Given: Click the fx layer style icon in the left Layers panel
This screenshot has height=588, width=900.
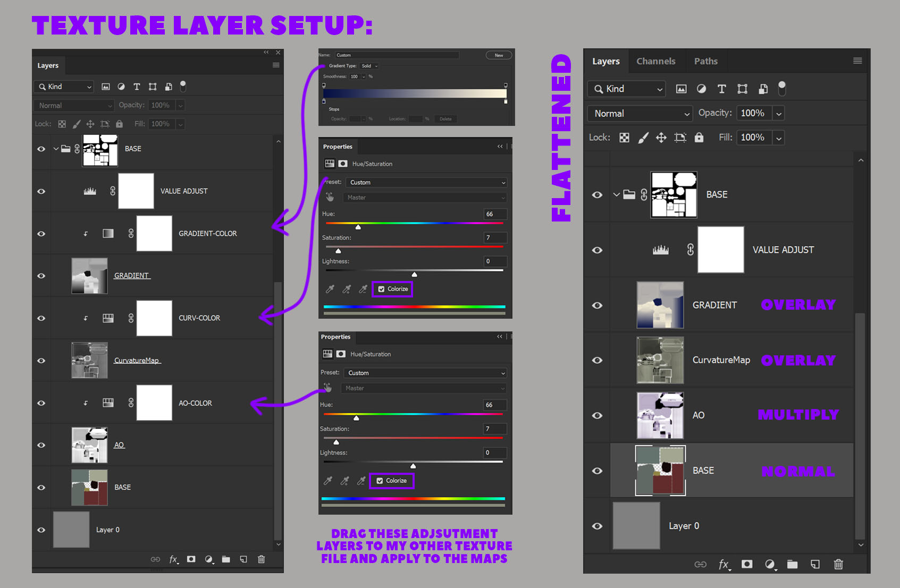Looking at the screenshot, I should click(x=173, y=559).
